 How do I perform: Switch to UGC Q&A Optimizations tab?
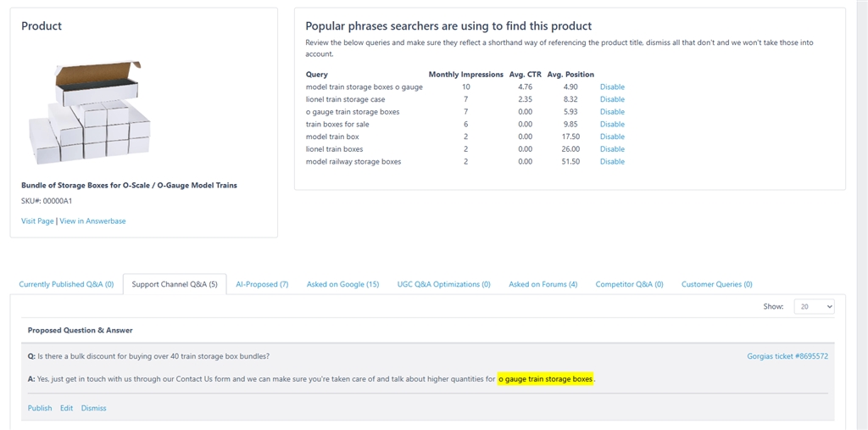pos(444,284)
